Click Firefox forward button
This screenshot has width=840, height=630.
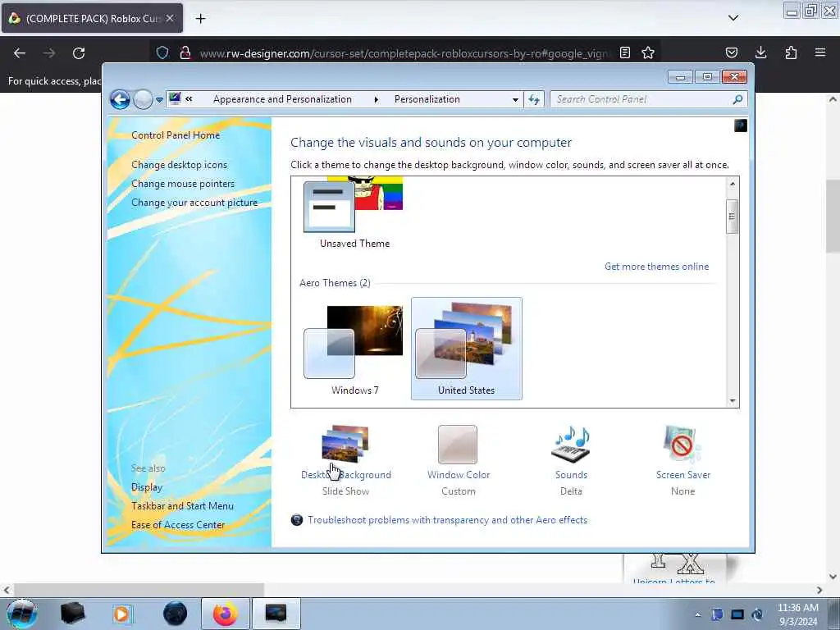click(x=48, y=52)
